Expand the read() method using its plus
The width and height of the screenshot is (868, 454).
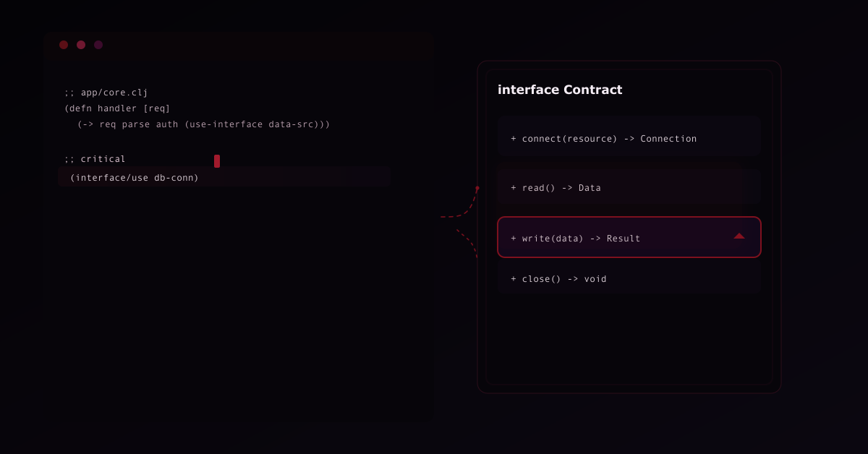[x=514, y=188]
